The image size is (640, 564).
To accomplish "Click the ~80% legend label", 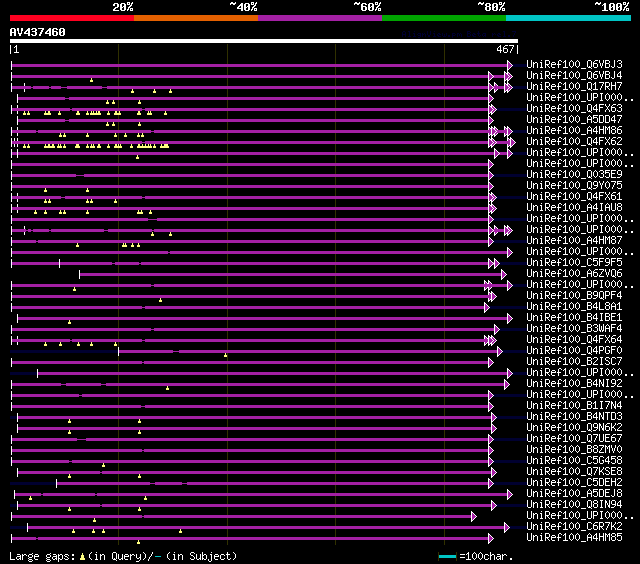I will (491, 7).
